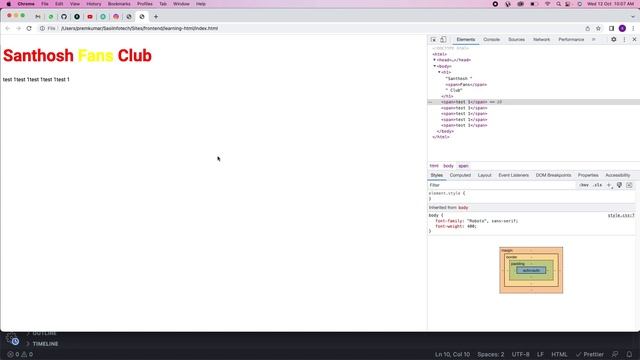The image size is (640, 360).
Task: Select the Elements tab
Action: click(466, 40)
